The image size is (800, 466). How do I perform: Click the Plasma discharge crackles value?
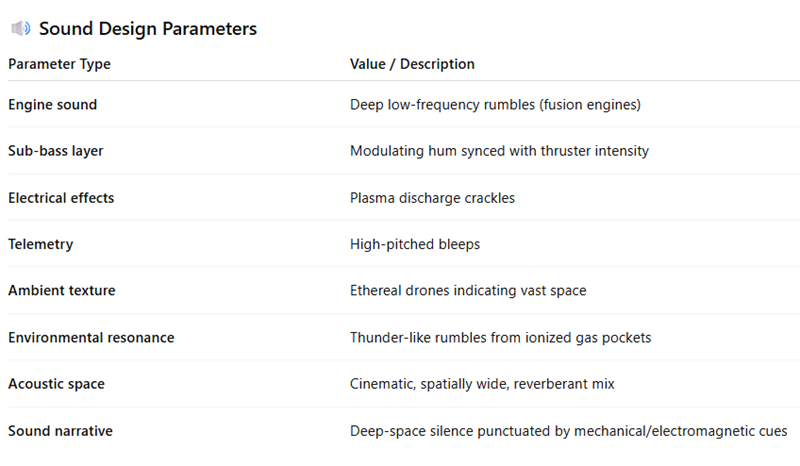432,198
